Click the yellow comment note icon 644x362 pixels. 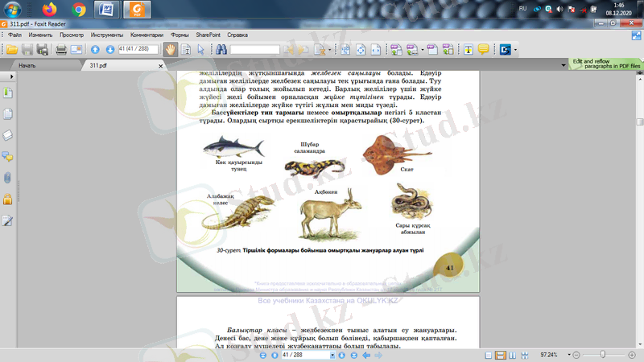(x=484, y=50)
